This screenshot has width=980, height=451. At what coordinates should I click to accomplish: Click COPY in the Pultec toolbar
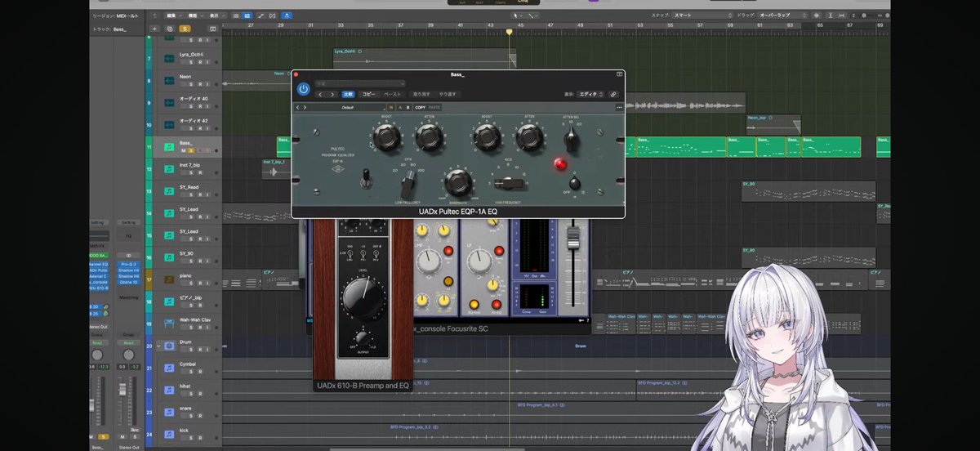click(420, 107)
